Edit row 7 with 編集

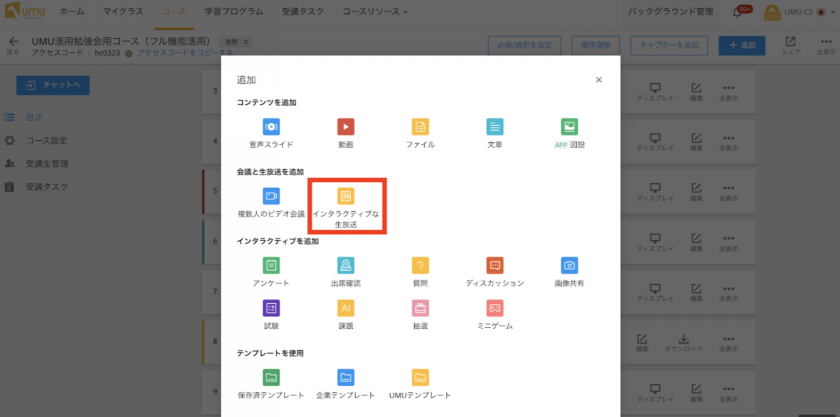(696, 292)
